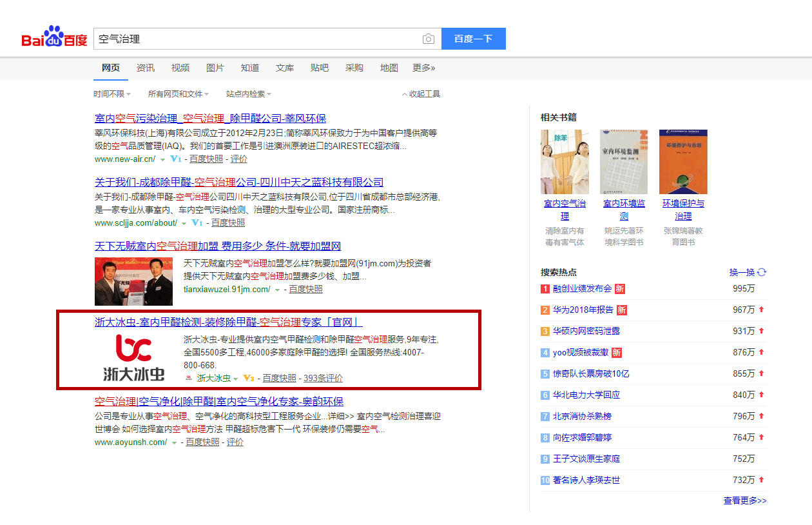Open the 所有网页和文件 filter dropdown
The width and height of the screenshot is (812, 525).
[x=179, y=94]
